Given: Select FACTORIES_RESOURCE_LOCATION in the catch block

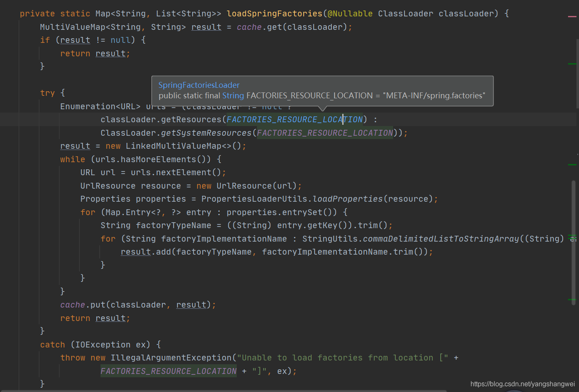Looking at the screenshot, I should pyautogui.click(x=168, y=371).
